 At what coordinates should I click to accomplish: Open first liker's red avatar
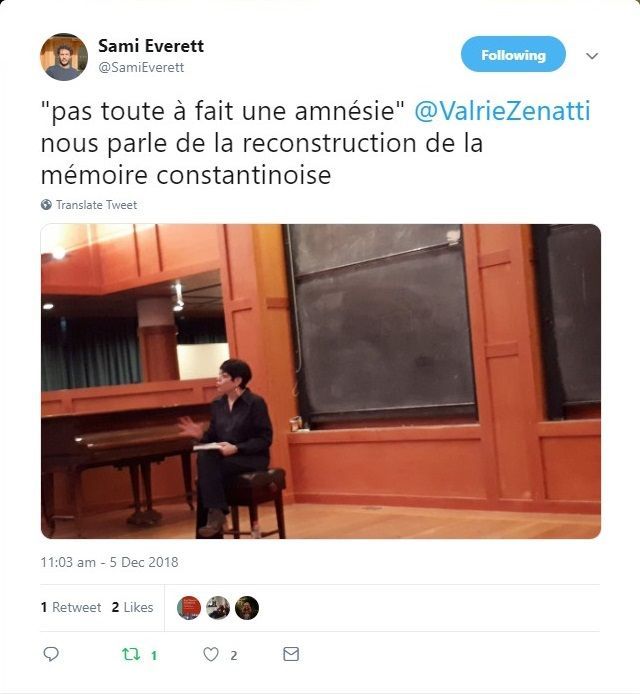pos(189,608)
